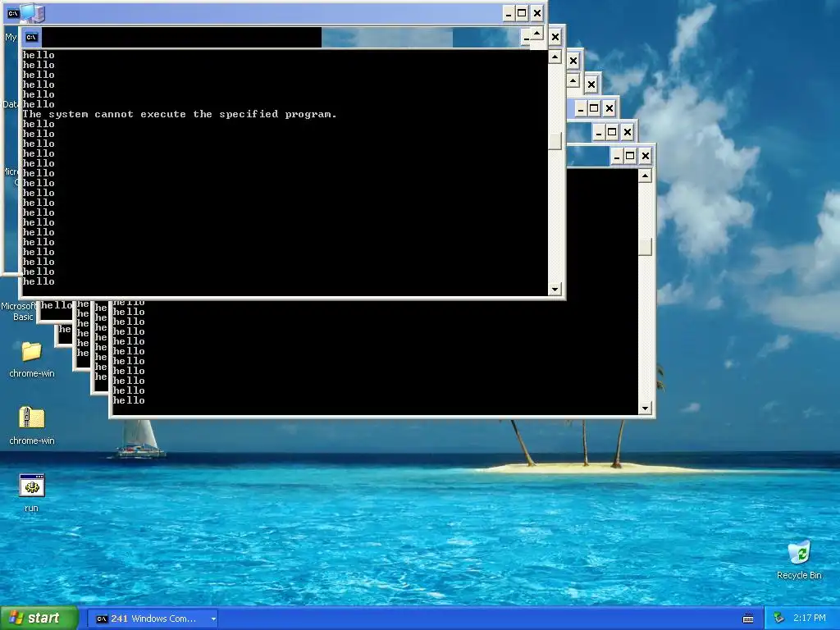The width and height of the screenshot is (840, 630).
Task: Click scroll-up arrow of the lower-right console window
Action: point(645,176)
